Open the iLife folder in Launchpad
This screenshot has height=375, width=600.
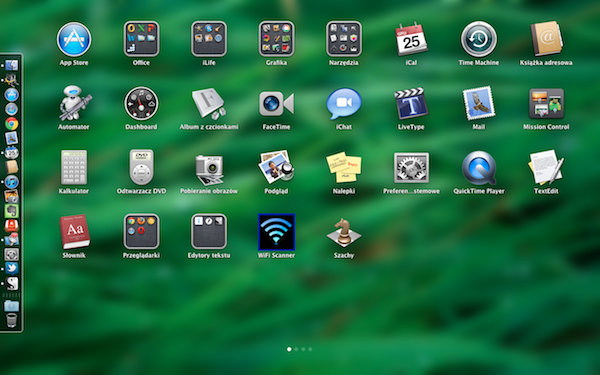click(x=209, y=39)
